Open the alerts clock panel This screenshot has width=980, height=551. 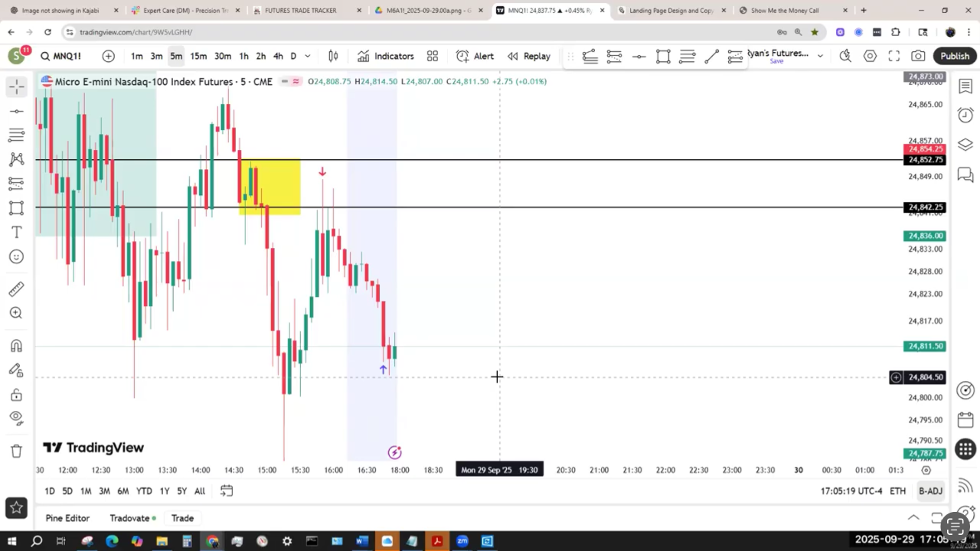[965, 116]
